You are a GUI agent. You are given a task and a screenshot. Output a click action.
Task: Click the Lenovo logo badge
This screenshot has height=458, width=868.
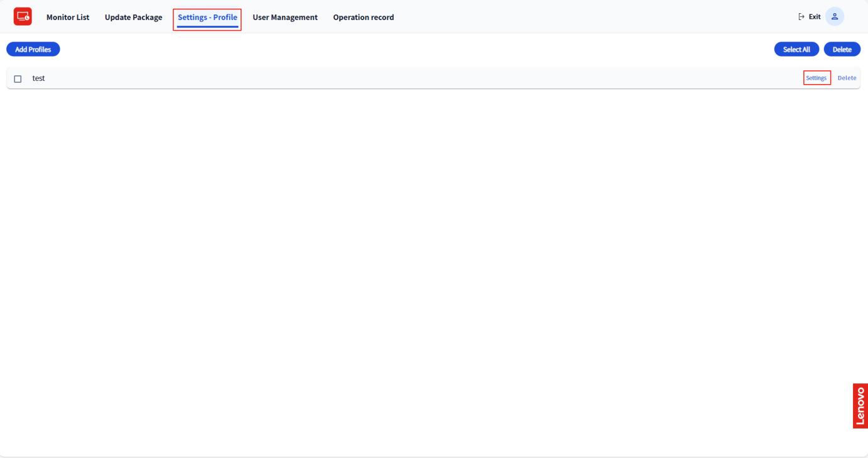(x=860, y=405)
